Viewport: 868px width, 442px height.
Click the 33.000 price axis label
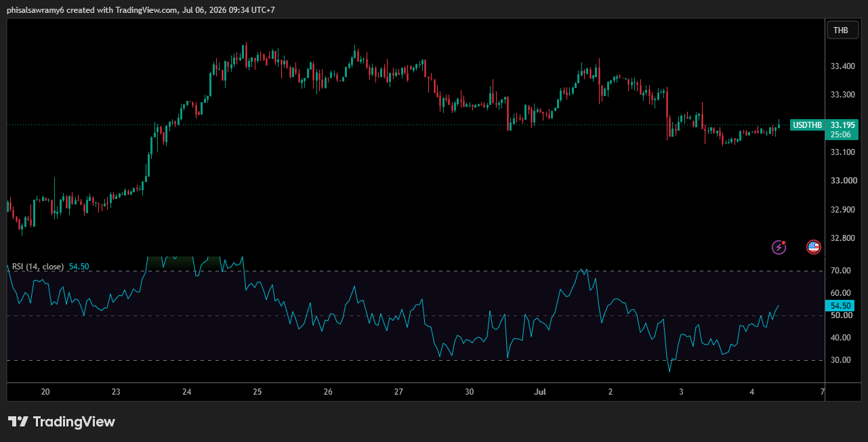tap(843, 181)
